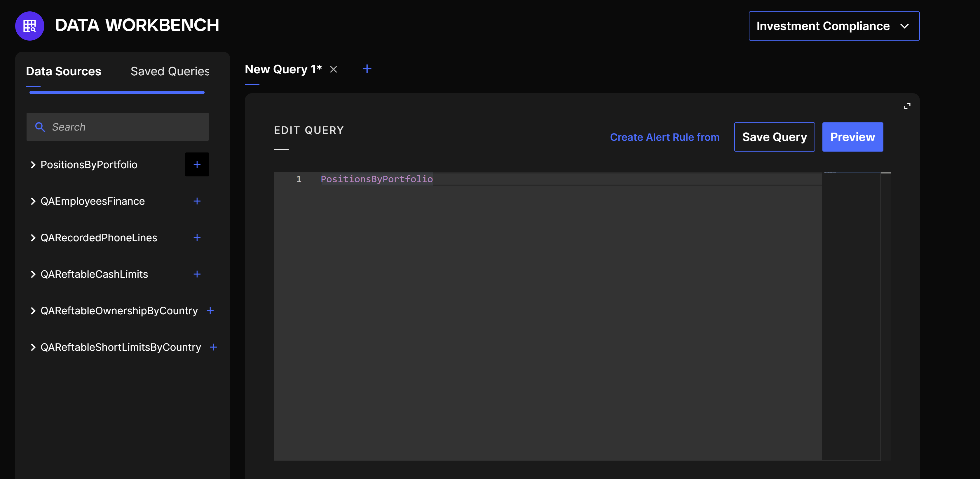The width and height of the screenshot is (980, 479).
Task: Click the Data Workbench logo icon
Action: pyautogui.click(x=30, y=26)
